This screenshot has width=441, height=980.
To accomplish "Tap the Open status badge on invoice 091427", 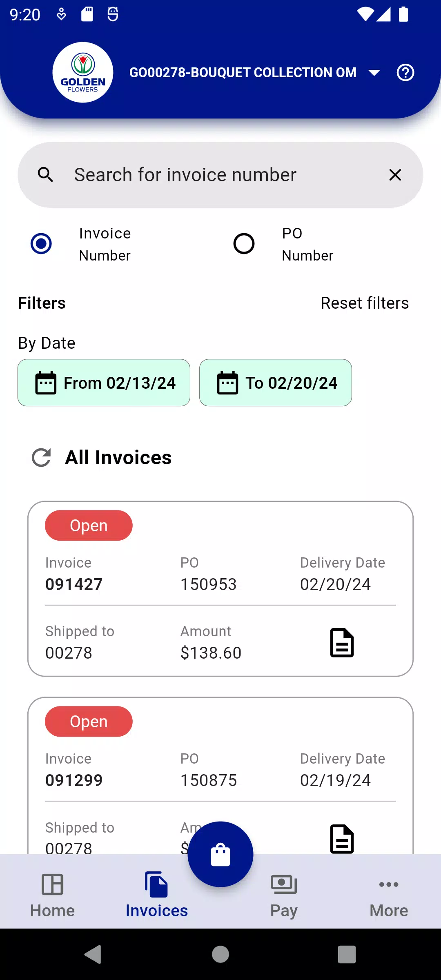I will 89,526.
